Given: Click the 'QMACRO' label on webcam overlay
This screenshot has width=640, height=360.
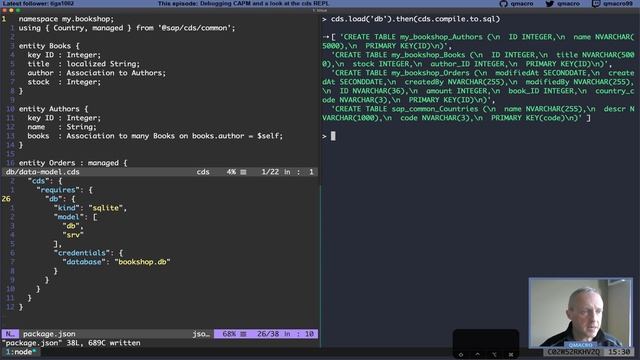Looking at the screenshot, I should 580,345.
